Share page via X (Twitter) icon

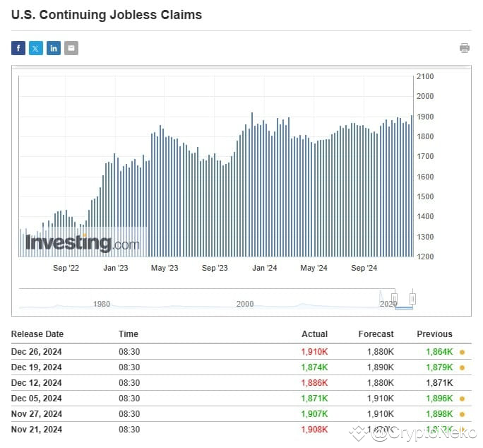[36, 48]
